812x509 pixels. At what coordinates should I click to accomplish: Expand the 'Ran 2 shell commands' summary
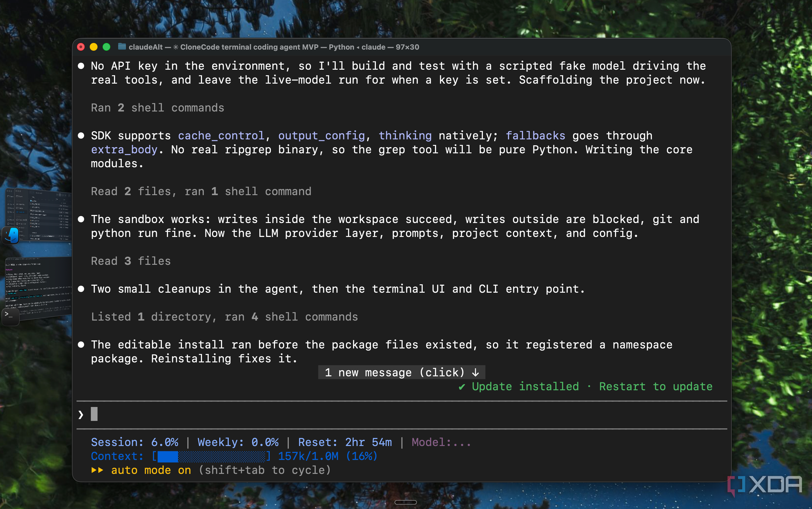157,108
